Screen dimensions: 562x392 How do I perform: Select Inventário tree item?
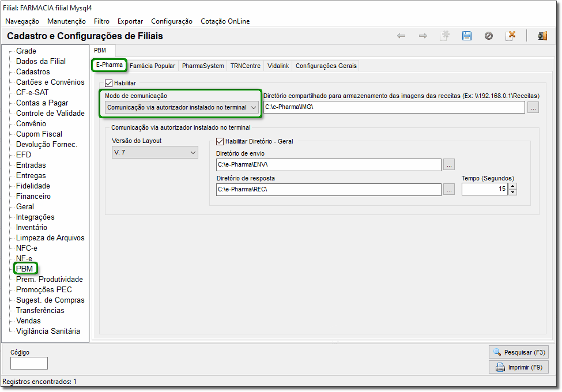[x=32, y=228]
